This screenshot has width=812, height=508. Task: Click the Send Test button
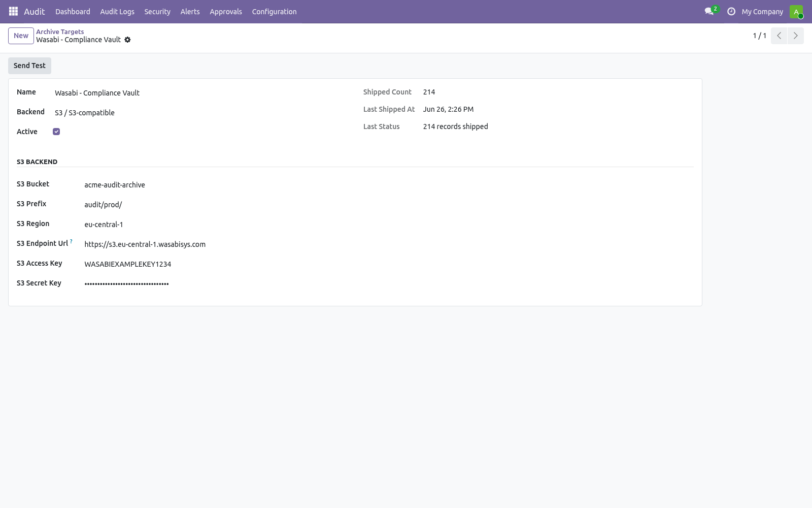(x=29, y=66)
